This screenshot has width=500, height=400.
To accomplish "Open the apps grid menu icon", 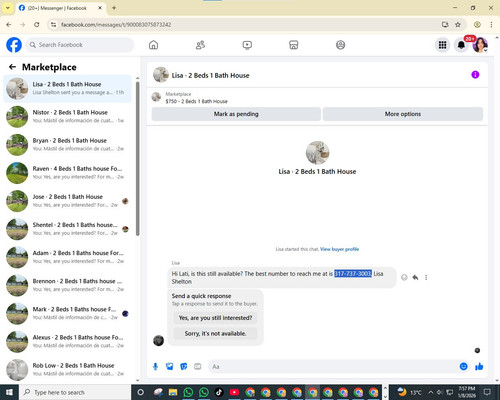I will pyautogui.click(x=442, y=45).
